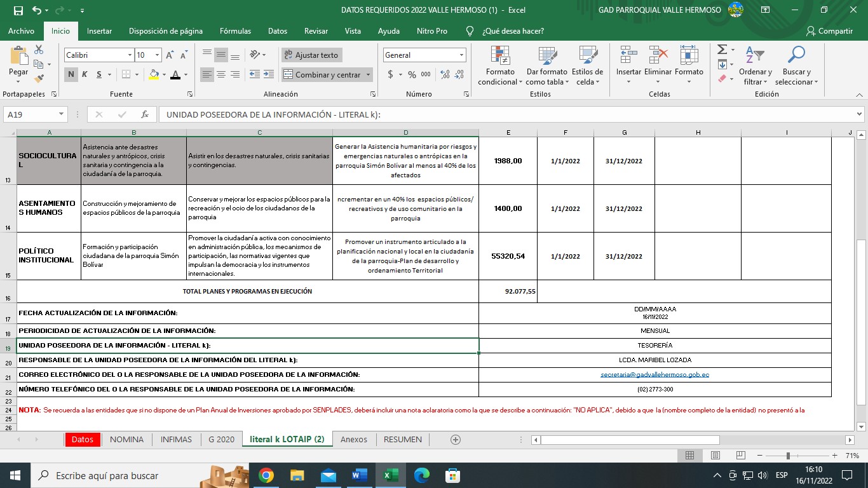Click the Save icon in title bar
868x488 pixels.
[x=18, y=10]
